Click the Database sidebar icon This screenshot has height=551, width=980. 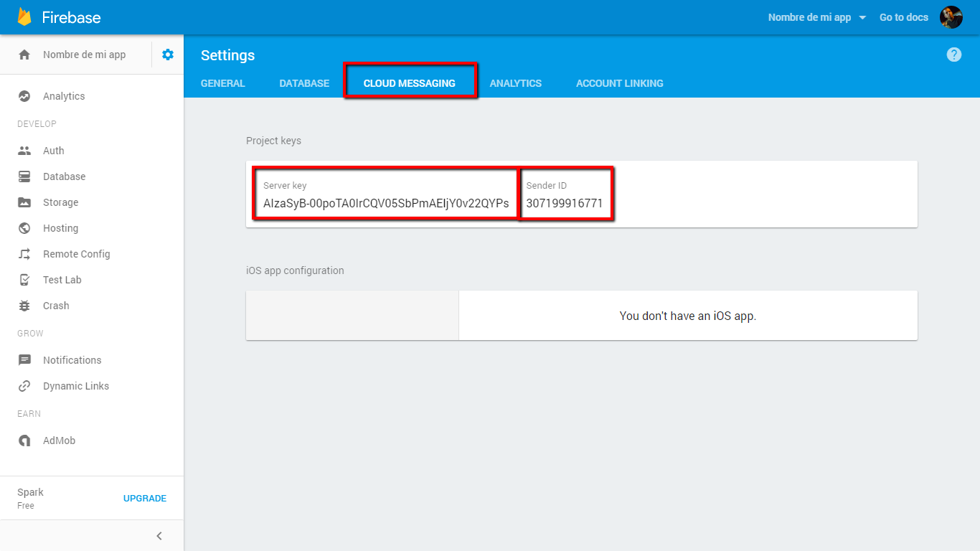24,176
